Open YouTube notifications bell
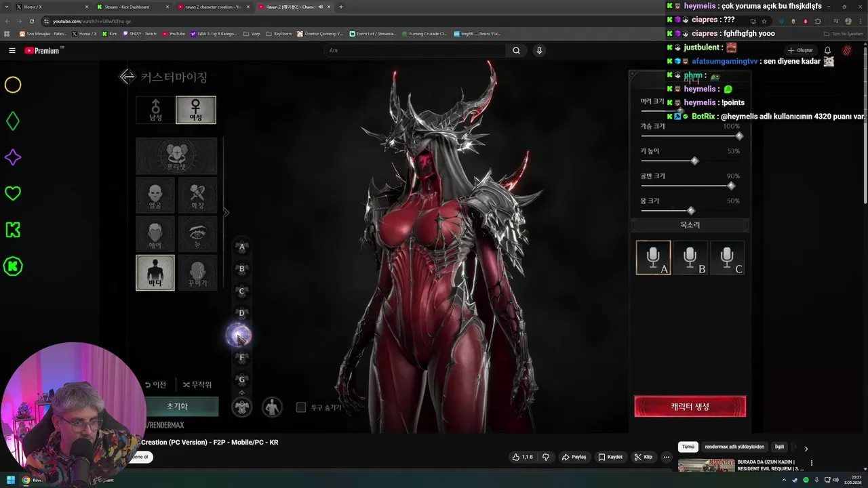This screenshot has width=868, height=488. coord(827,50)
